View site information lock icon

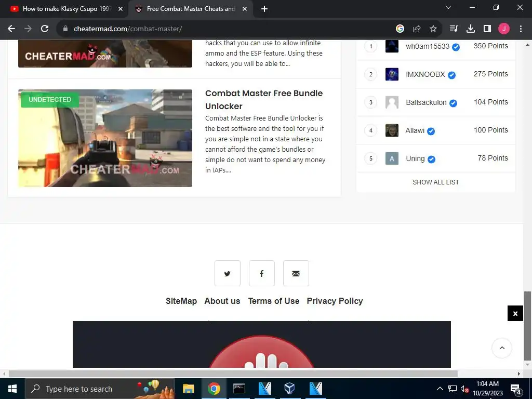click(65, 29)
